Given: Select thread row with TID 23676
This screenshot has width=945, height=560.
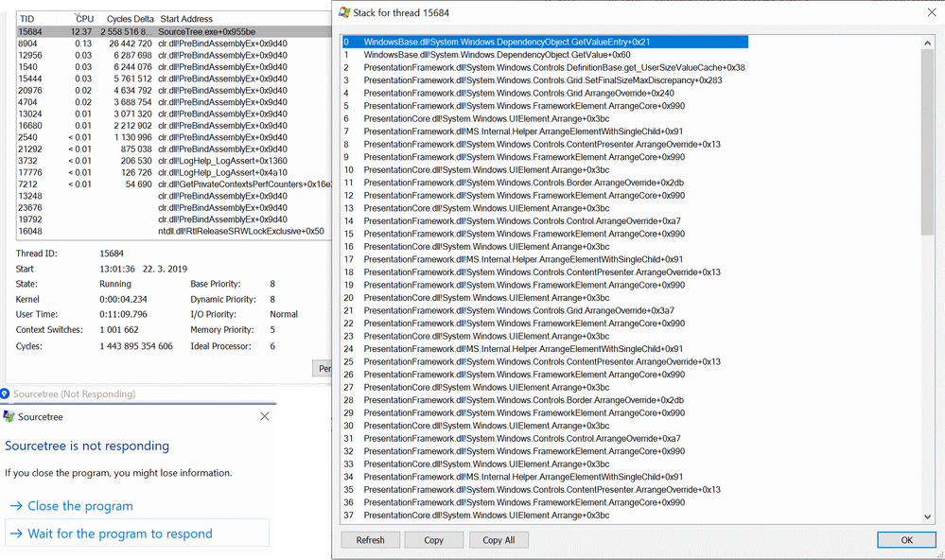Looking at the screenshot, I should pyautogui.click(x=174, y=208).
